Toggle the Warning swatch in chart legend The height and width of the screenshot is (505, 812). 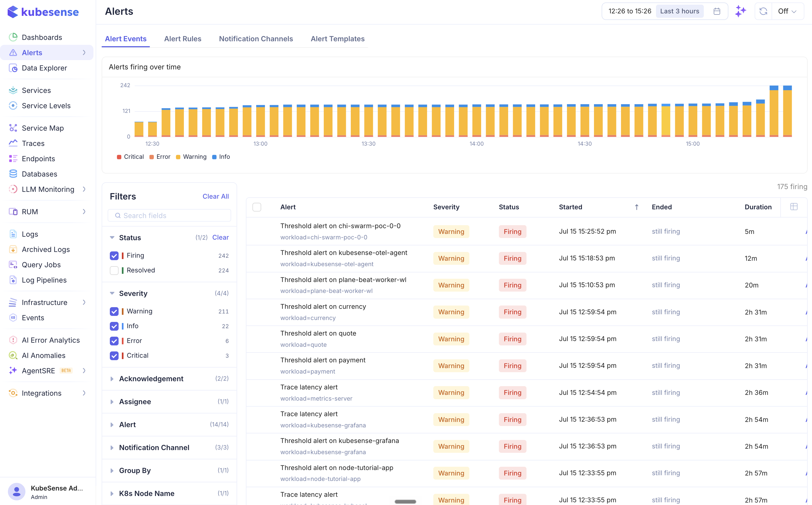point(178,157)
